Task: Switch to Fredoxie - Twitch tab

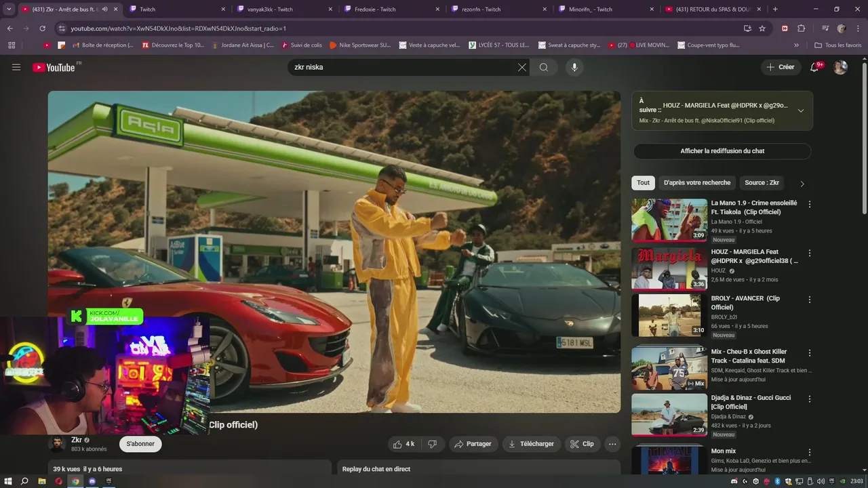Action: click(392, 9)
